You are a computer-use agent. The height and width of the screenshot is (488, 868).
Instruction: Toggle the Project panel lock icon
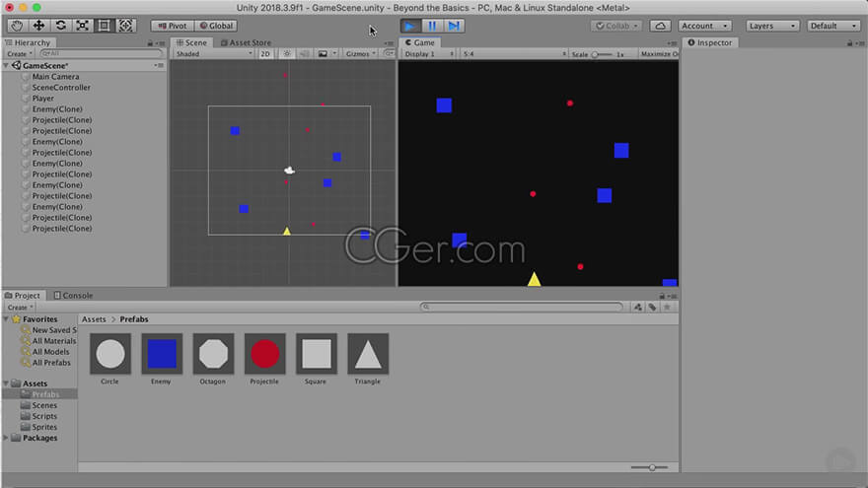click(662, 296)
